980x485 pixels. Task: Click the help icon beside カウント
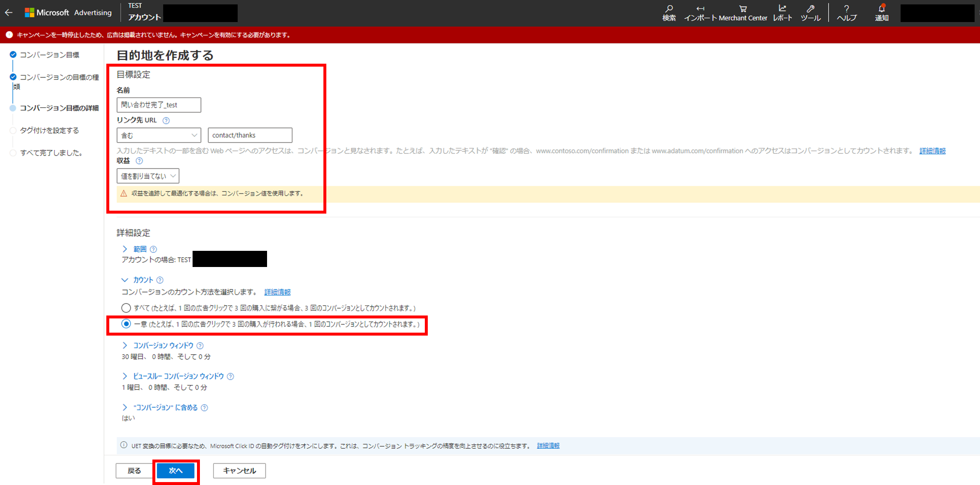click(x=160, y=280)
